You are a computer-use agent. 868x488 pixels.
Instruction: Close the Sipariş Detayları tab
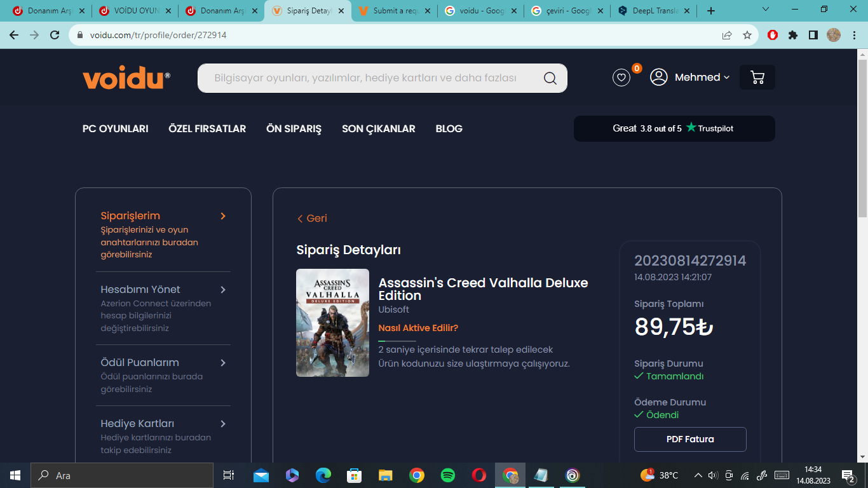(x=341, y=11)
